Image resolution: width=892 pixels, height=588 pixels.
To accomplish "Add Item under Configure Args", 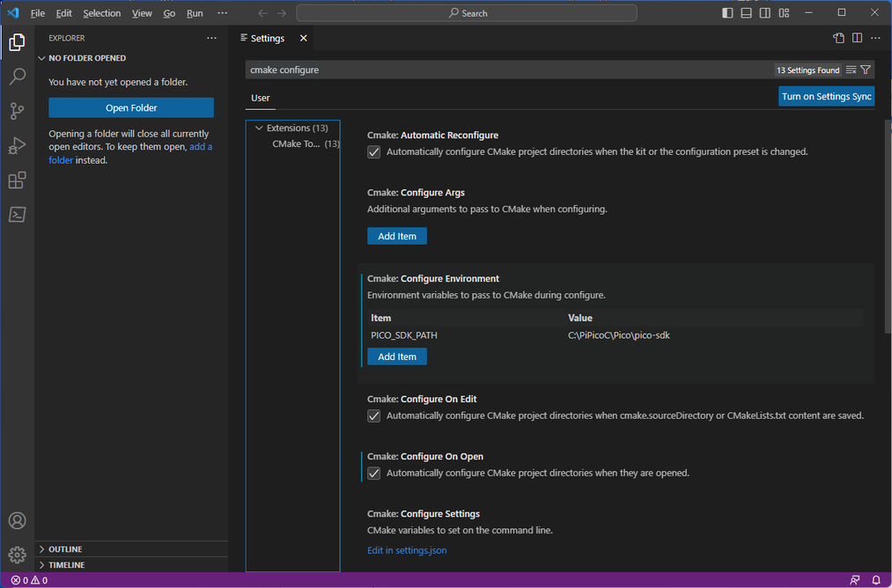I will (397, 236).
